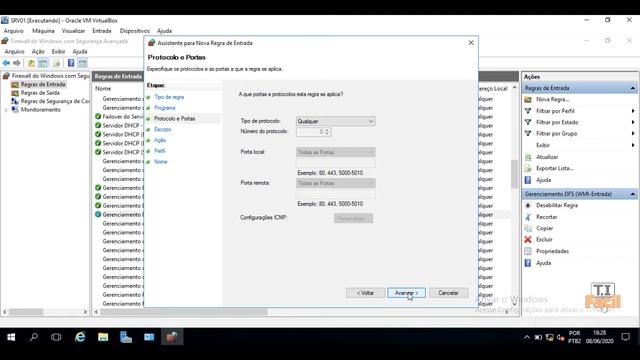
Task: Click the show/hide action pane toolbar icon
Action: 82,63
